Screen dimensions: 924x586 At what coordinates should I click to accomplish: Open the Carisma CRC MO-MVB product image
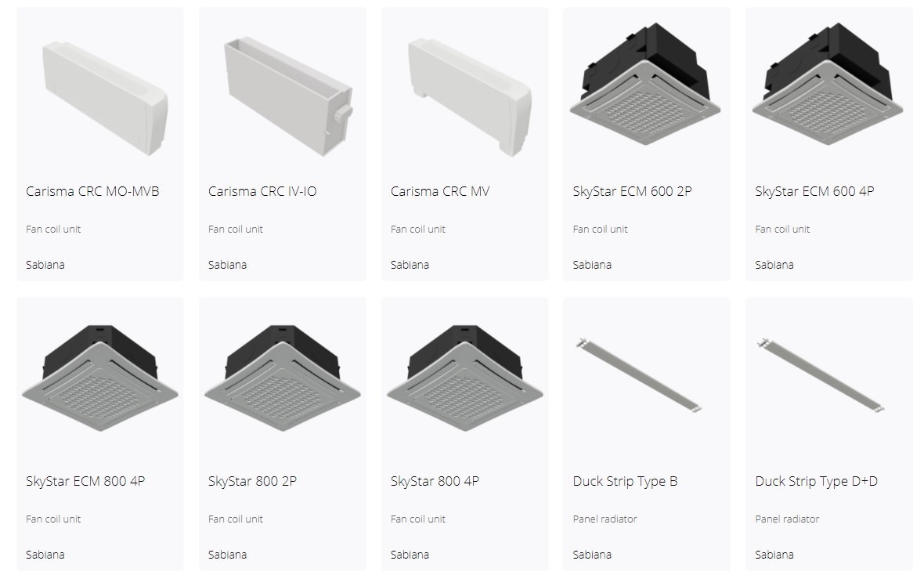pos(105,99)
